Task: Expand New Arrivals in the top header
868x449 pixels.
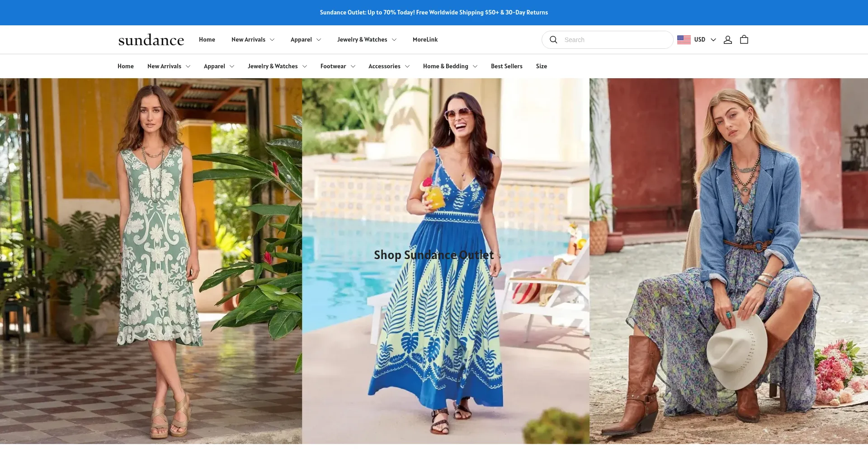Action: tap(253, 40)
